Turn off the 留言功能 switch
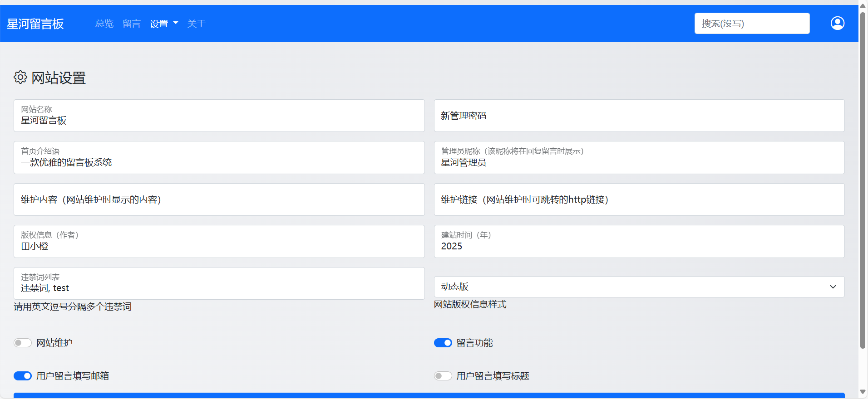This screenshot has width=868, height=399. 443,343
